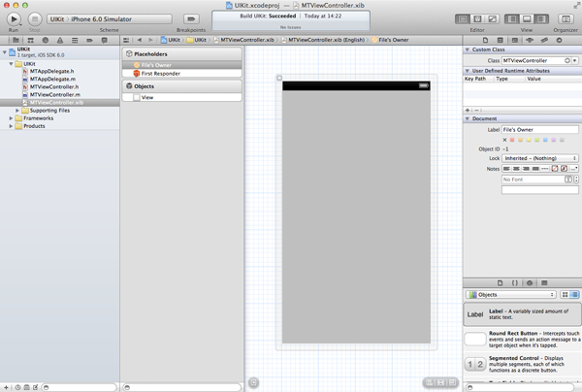The height and width of the screenshot is (392, 582).
Task: Open the scheme selector UIKit iPhone 6.0 Simulator
Action: click(110, 19)
